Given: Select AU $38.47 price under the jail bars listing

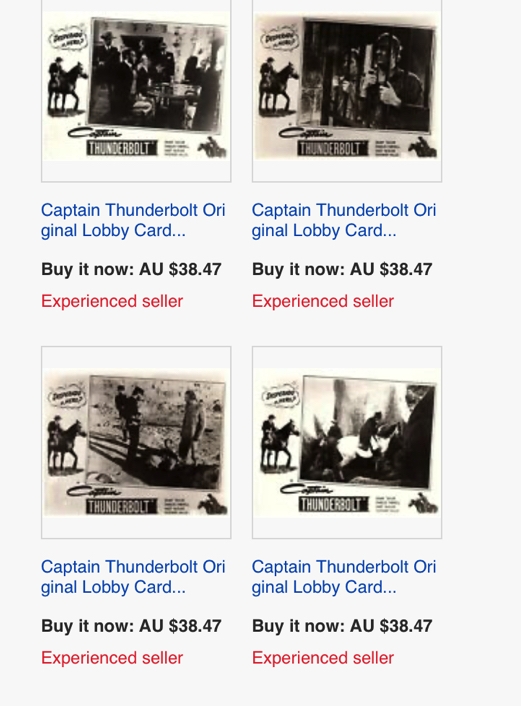Looking at the screenshot, I should click(x=390, y=269).
